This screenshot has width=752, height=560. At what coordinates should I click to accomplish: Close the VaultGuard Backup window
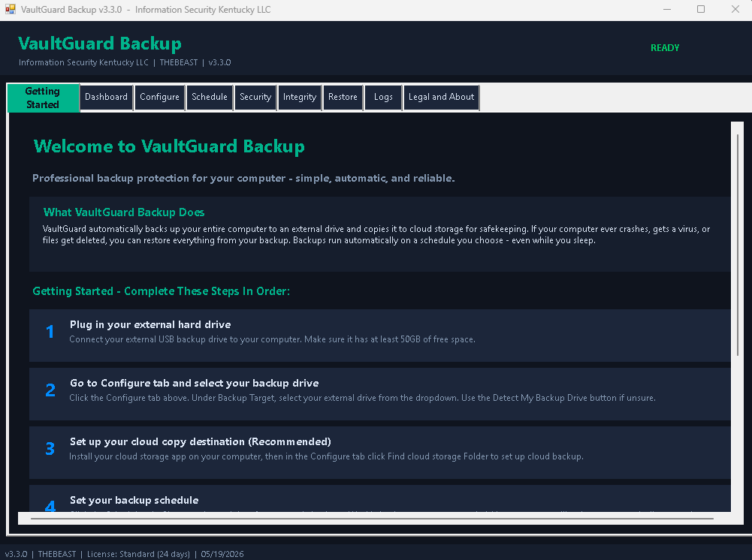click(735, 9)
